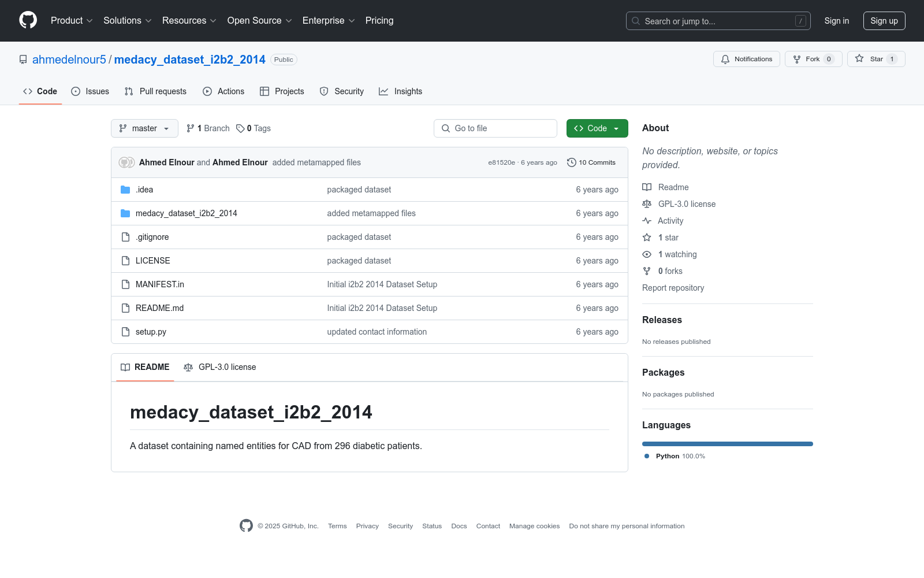This screenshot has height=578, width=924.
Task: Expand the Solutions dropdown
Action: pos(128,21)
